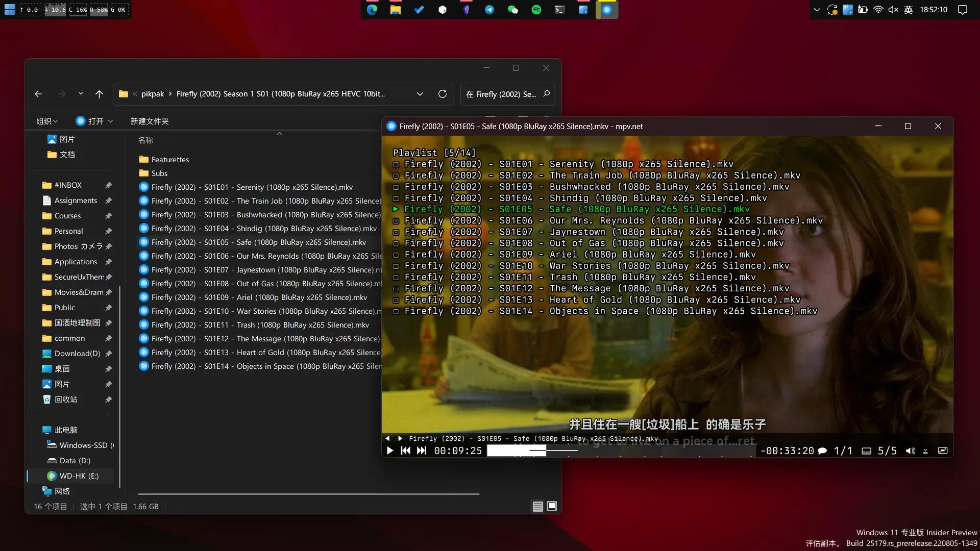Click the search box in Explorer
The height and width of the screenshot is (551, 980).
pyautogui.click(x=507, y=94)
